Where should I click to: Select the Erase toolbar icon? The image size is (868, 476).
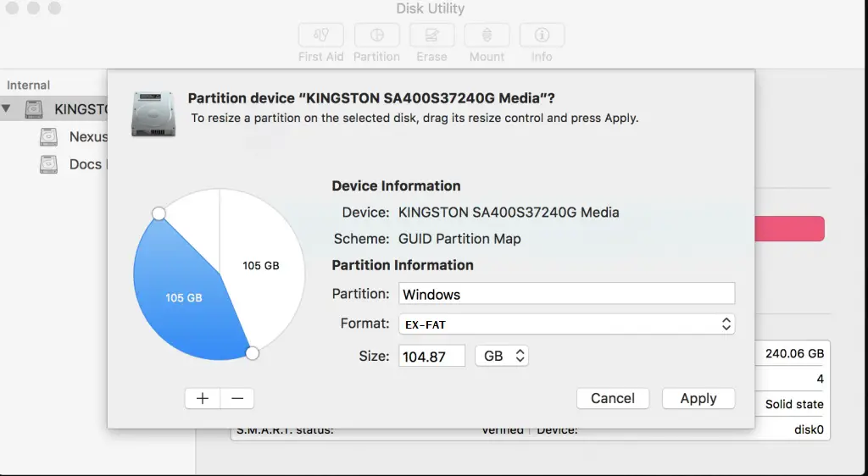[x=431, y=36]
